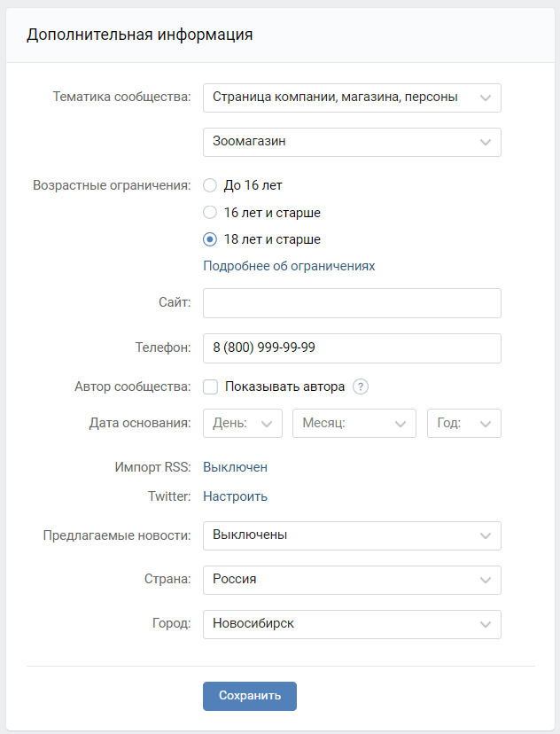Open "Подробнее об ограничениях" link
The height and width of the screenshot is (734, 560).
(x=289, y=266)
